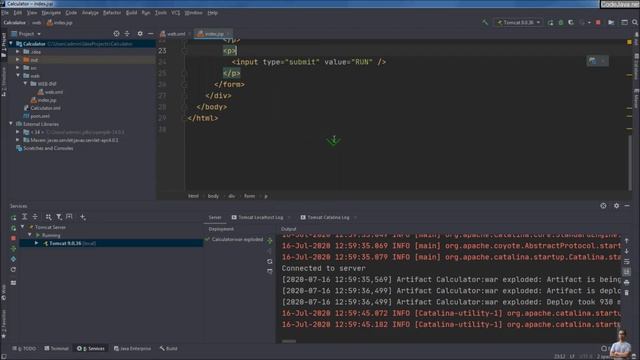Hide the Services panel with minus icon
The width and height of the screenshot is (640, 360).
(627, 206)
